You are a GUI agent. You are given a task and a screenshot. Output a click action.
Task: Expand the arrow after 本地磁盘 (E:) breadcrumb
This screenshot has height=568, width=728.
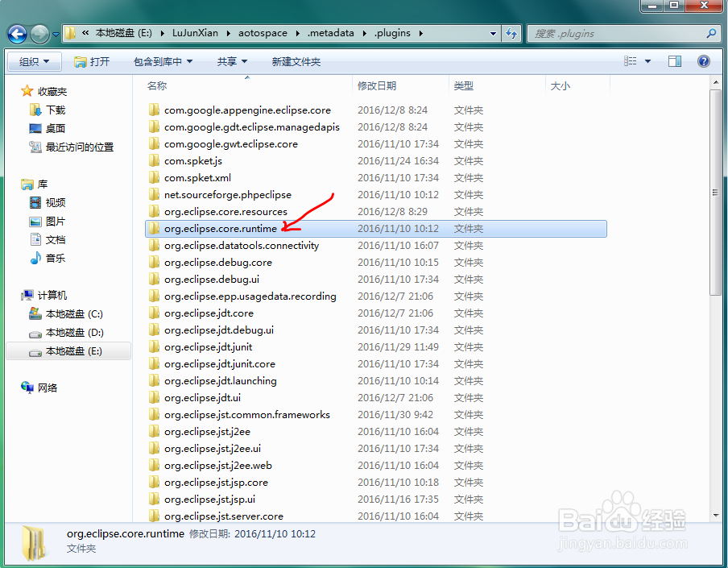pos(162,34)
